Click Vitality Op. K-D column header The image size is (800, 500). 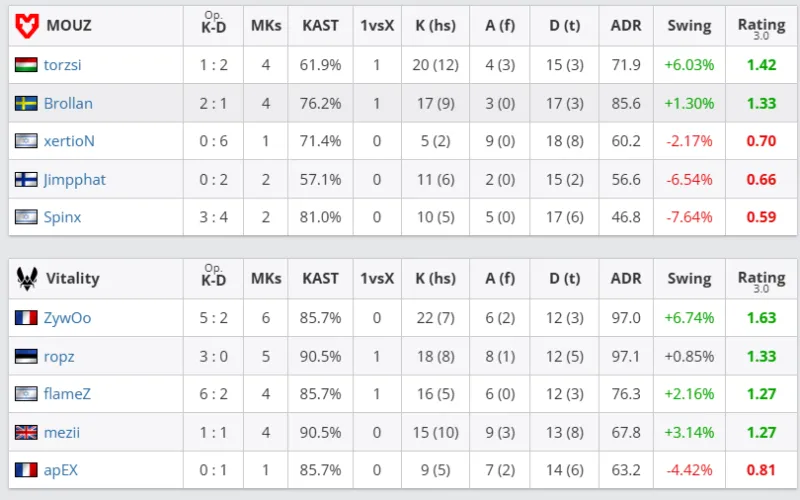[x=212, y=279]
